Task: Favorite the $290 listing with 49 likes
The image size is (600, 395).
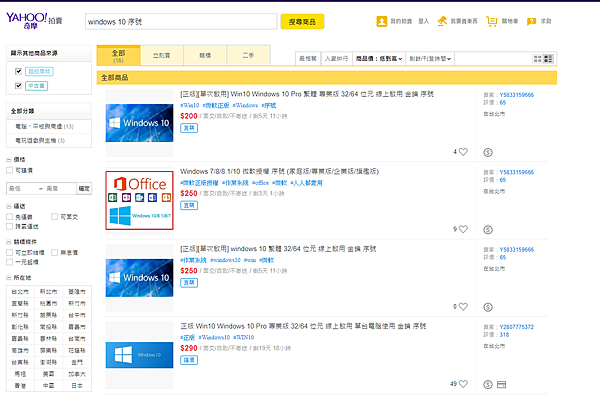Action: pyautogui.click(x=463, y=384)
